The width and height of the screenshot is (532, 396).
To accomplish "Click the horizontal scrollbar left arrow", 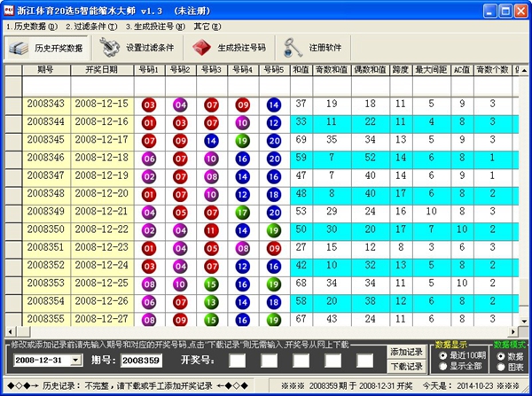I will 10,331.
